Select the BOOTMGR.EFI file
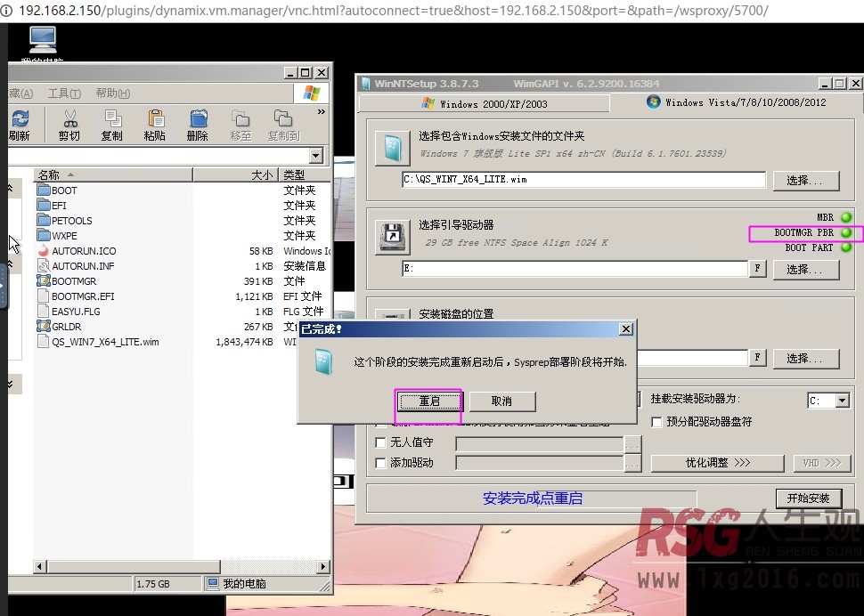 (77, 296)
